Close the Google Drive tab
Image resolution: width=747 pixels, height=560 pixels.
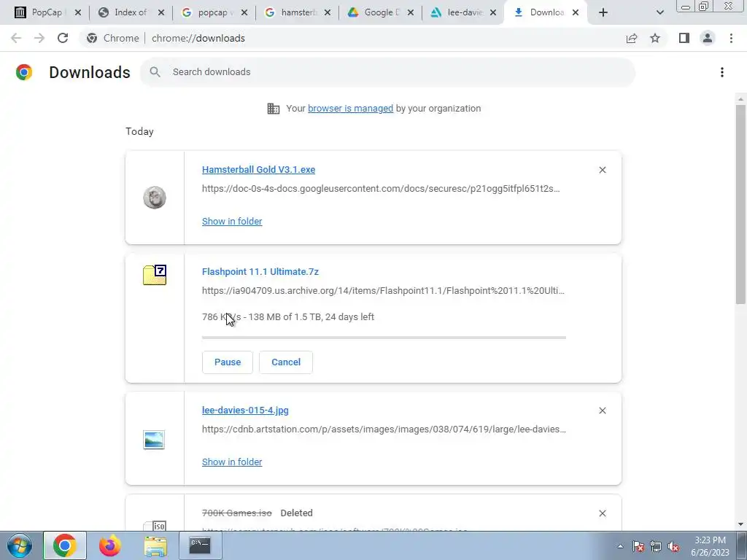410,12
